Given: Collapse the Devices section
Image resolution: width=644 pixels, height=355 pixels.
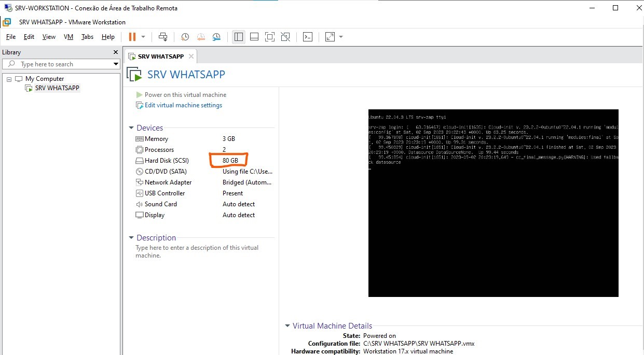Looking at the screenshot, I should tap(131, 127).
